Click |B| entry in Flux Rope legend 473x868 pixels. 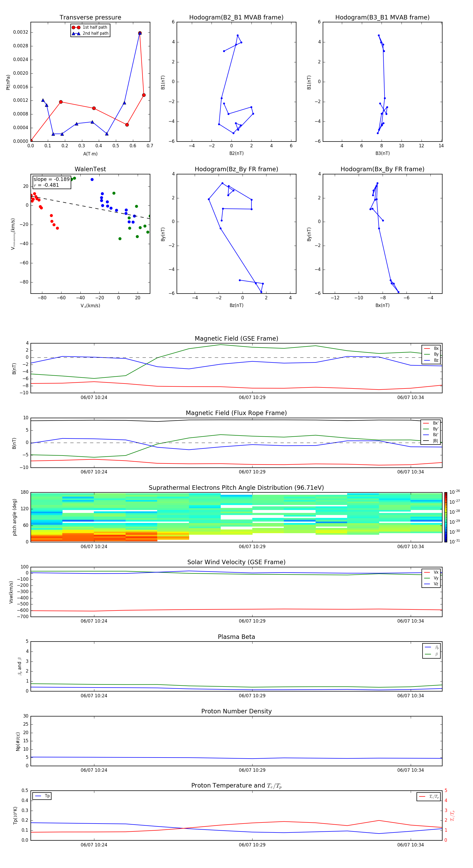(x=431, y=441)
